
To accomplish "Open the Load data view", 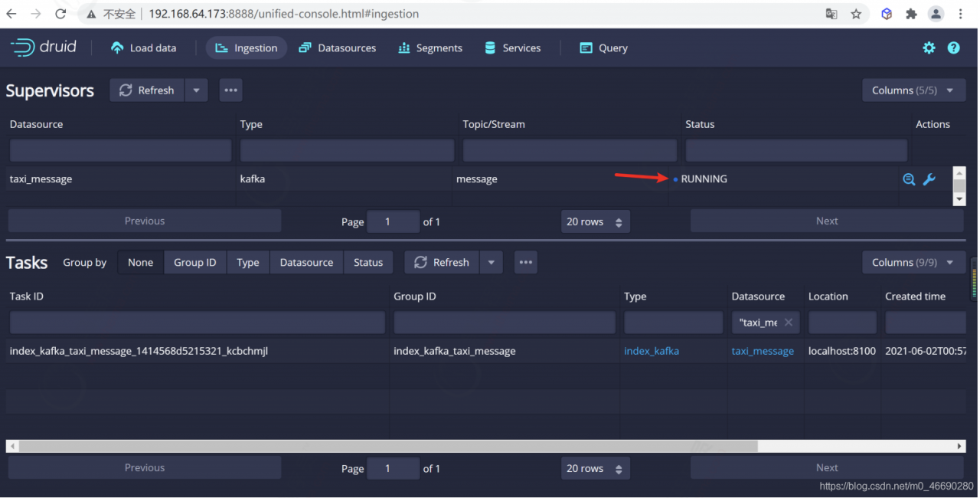I will tap(143, 48).
